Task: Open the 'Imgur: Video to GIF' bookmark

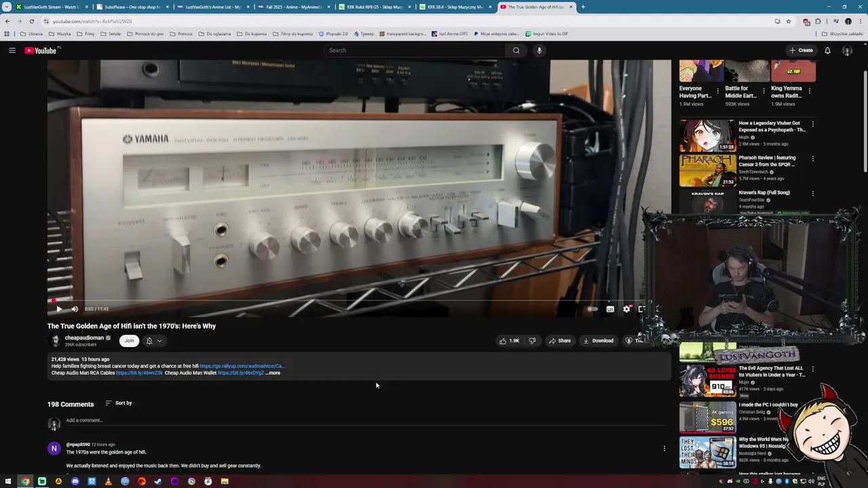Action: [x=546, y=34]
